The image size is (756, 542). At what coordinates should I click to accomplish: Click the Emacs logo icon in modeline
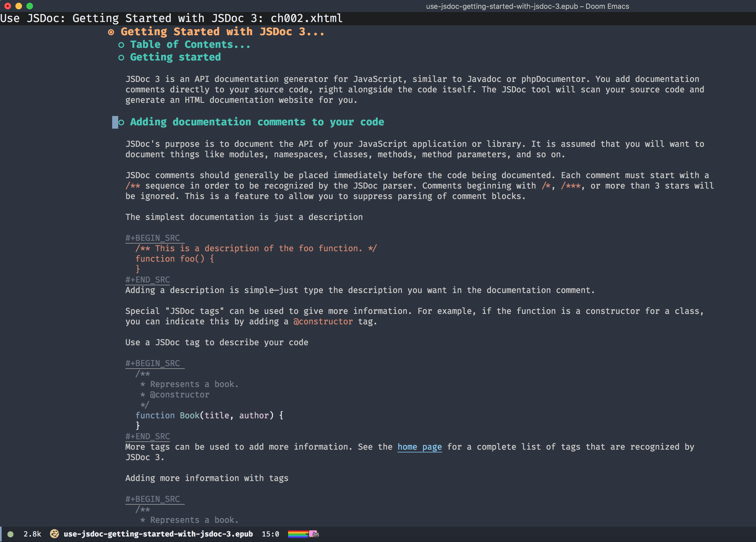[54, 534]
